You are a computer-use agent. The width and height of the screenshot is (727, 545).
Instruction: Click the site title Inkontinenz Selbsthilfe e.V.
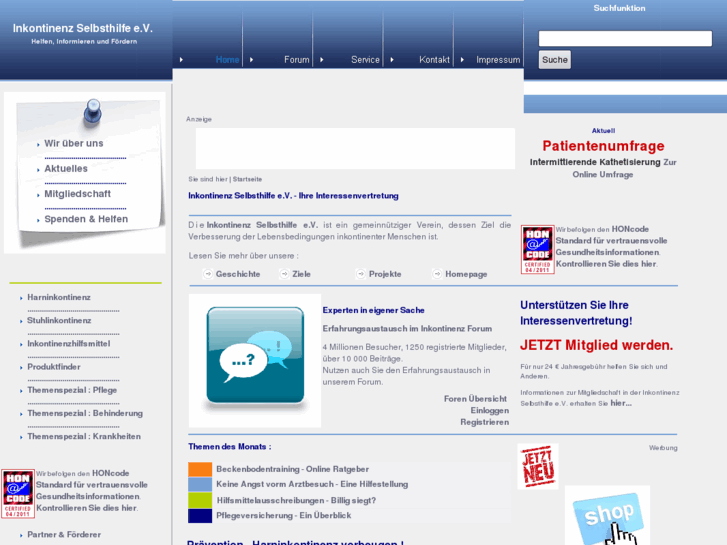click(x=83, y=28)
